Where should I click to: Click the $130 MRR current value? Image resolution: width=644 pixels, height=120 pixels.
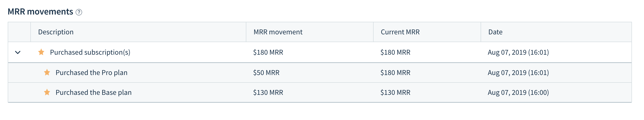pos(395,92)
